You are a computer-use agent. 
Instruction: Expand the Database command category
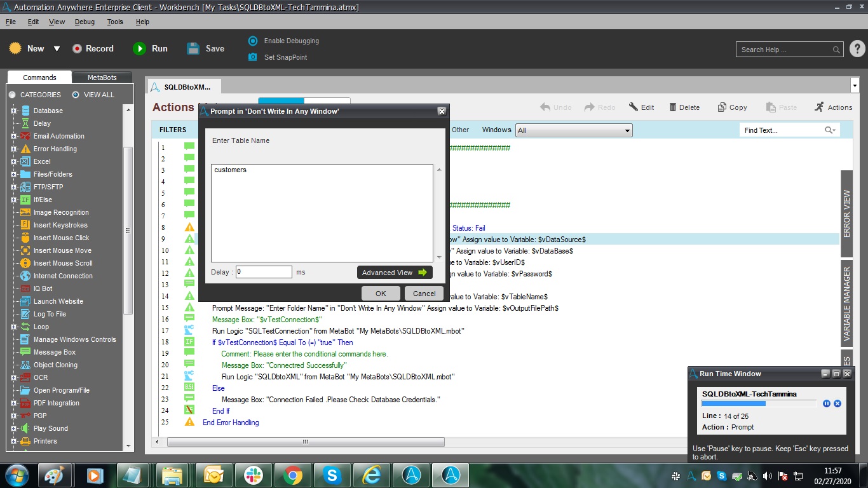[13, 111]
